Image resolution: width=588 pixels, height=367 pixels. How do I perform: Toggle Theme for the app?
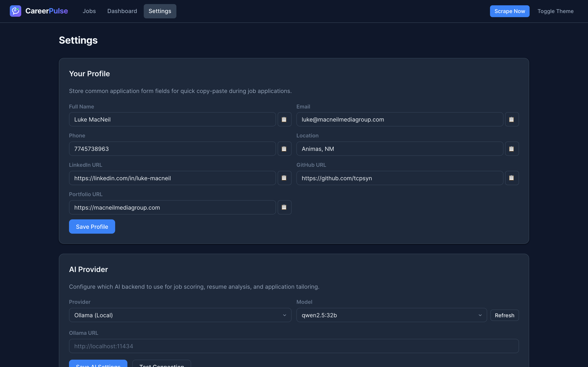coord(556,11)
